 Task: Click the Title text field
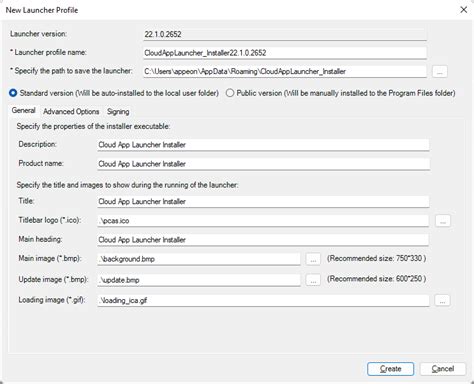click(x=263, y=202)
